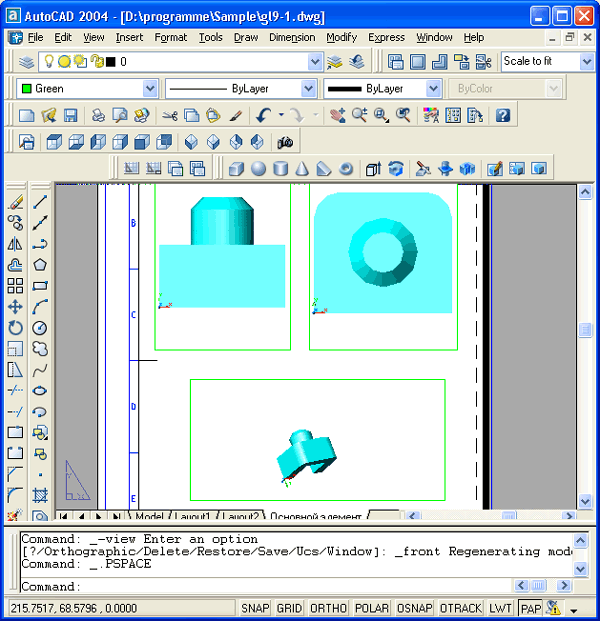Image resolution: width=600 pixels, height=621 pixels.
Task: Select the Erase tool in Modify toolbar
Action: click(x=15, y=201)
